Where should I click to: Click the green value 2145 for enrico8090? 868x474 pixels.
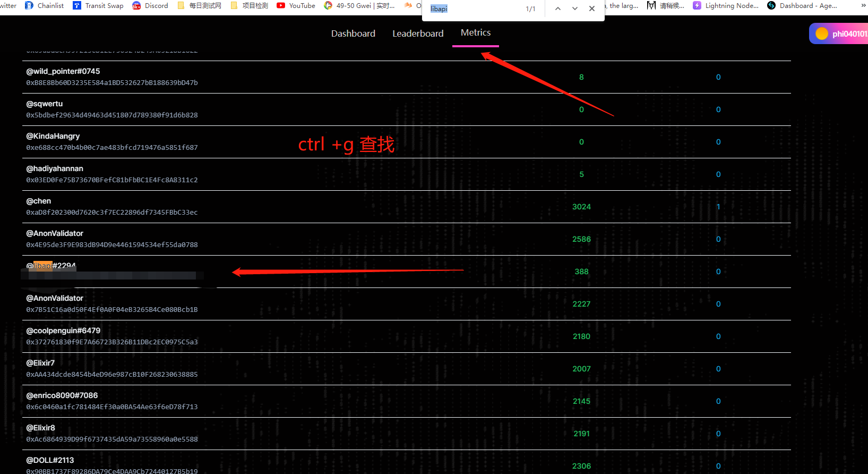click(581, 401)
